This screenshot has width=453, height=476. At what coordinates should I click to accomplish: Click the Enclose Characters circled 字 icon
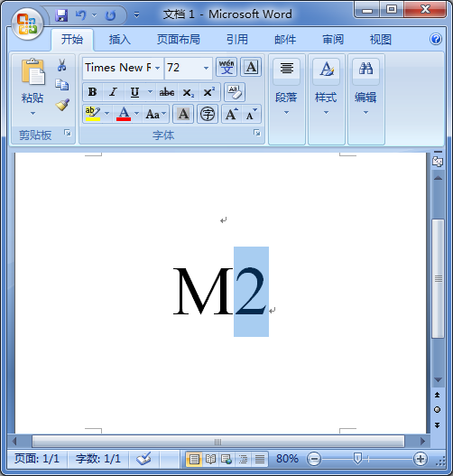click(208, 114)
